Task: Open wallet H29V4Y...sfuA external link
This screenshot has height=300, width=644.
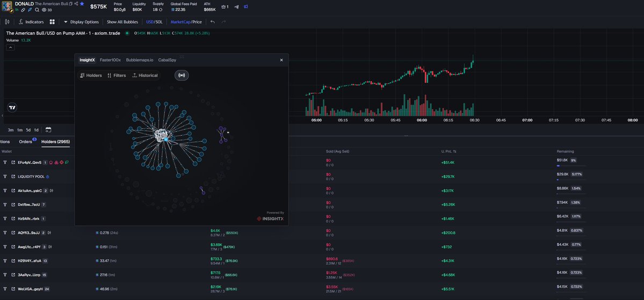Action: (13, 261)
